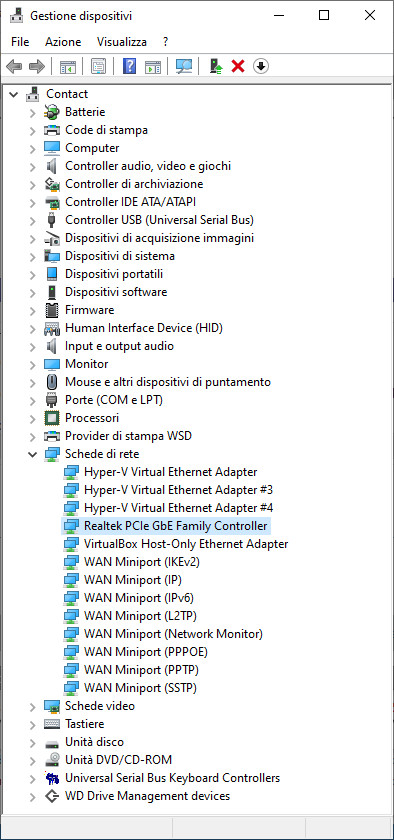Select the Computer category label

[92, 148]
